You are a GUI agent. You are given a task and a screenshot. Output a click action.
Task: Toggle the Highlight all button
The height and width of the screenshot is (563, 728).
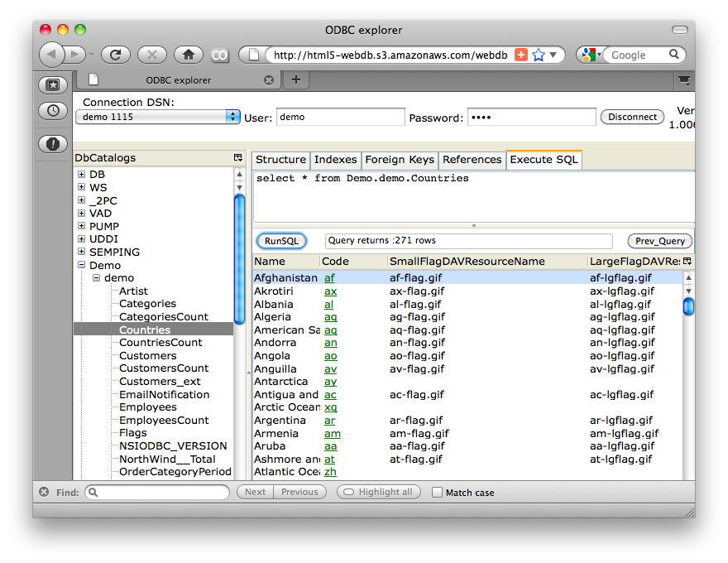[x=378, y=492]
